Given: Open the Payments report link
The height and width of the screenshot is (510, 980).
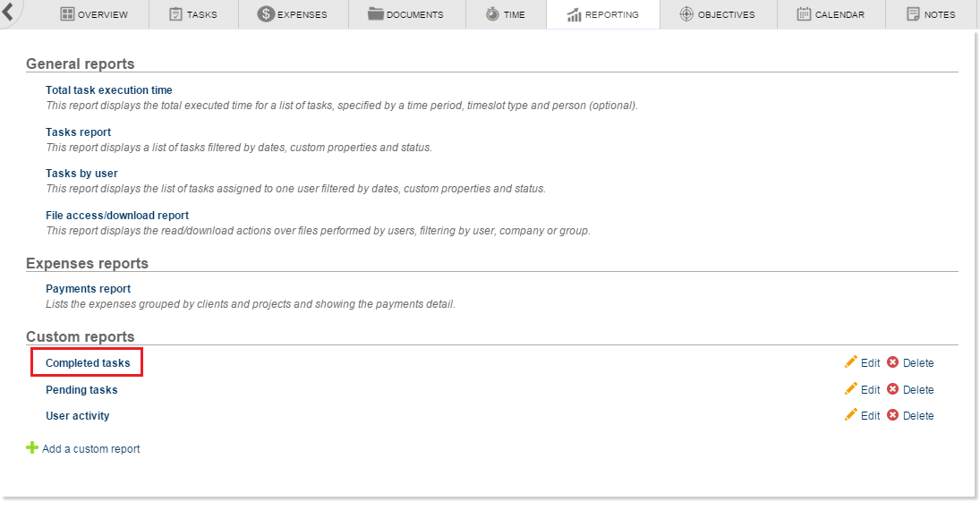Looking at the screenshot, I should pyautogui.click(x=88, y=289).
